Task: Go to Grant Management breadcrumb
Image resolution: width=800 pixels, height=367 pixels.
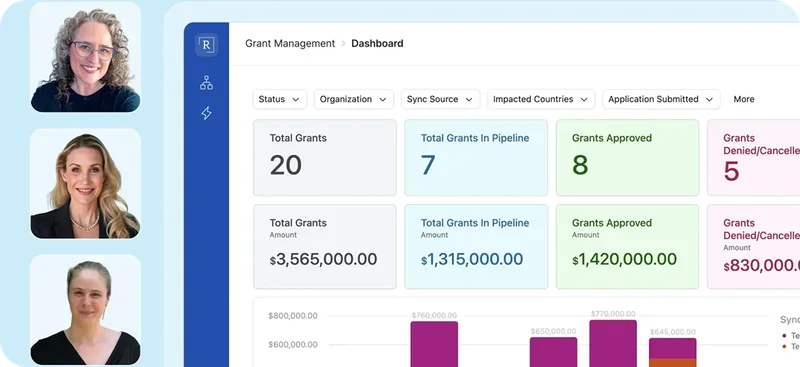Action: 290,43
